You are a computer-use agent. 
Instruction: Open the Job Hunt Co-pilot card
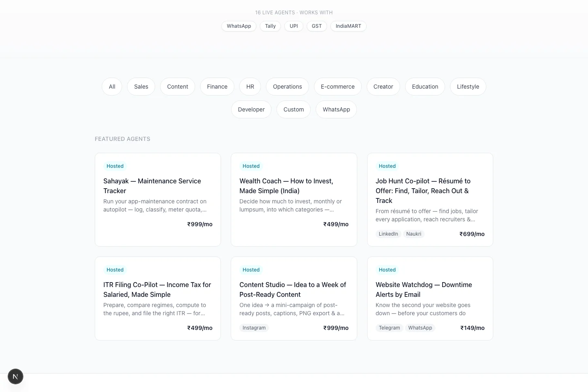430,200
